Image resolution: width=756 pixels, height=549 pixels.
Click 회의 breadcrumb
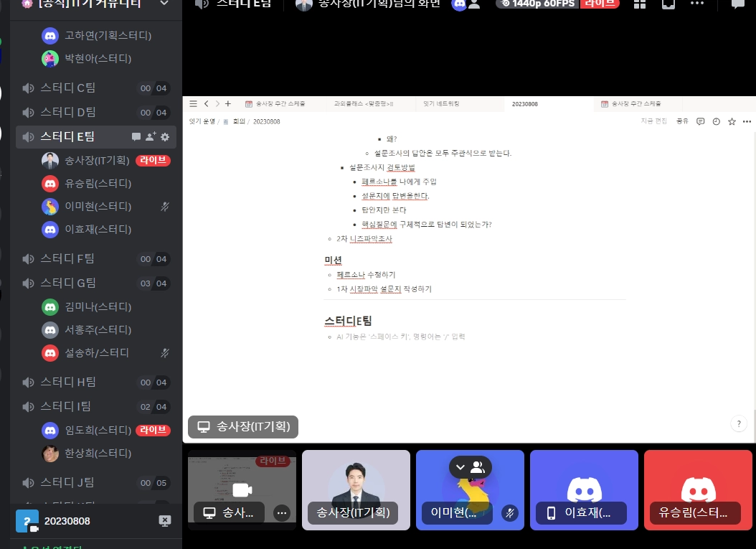[239, 121]
